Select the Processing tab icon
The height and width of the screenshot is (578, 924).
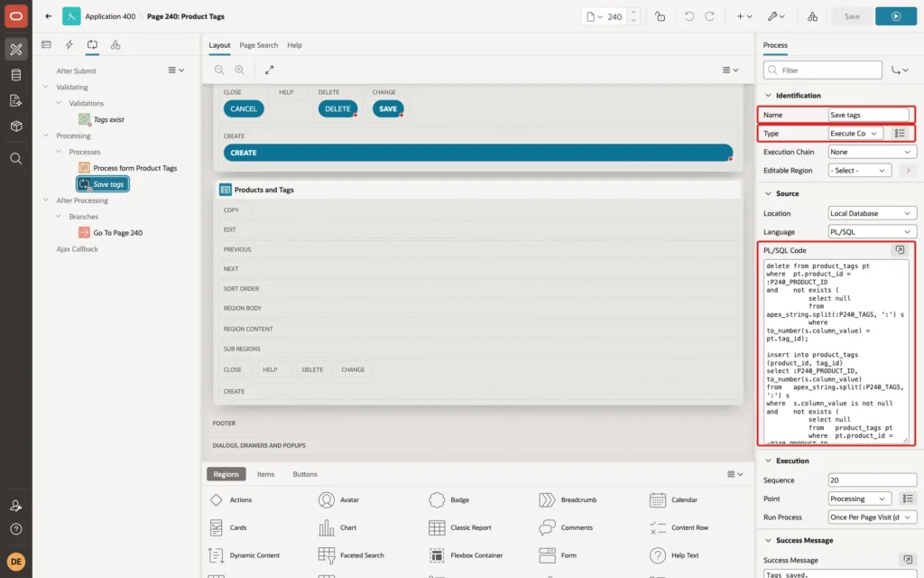tap(93, 44)
